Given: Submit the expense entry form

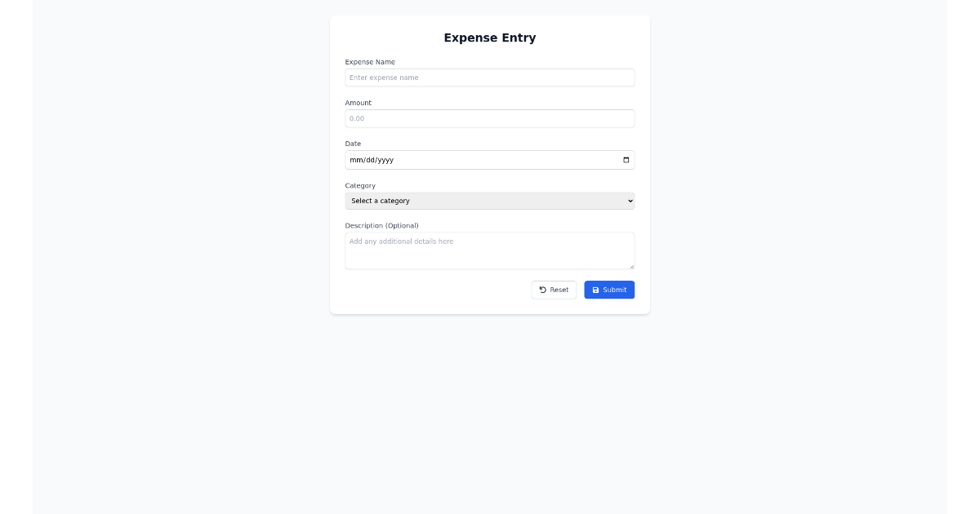Looking at the screenshot, I should point(609,290).
